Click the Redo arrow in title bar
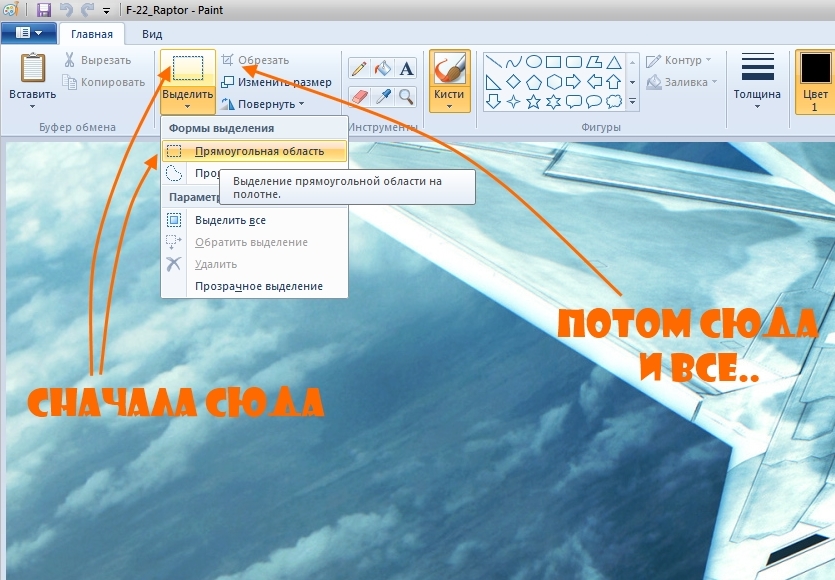 click(87, 10)
